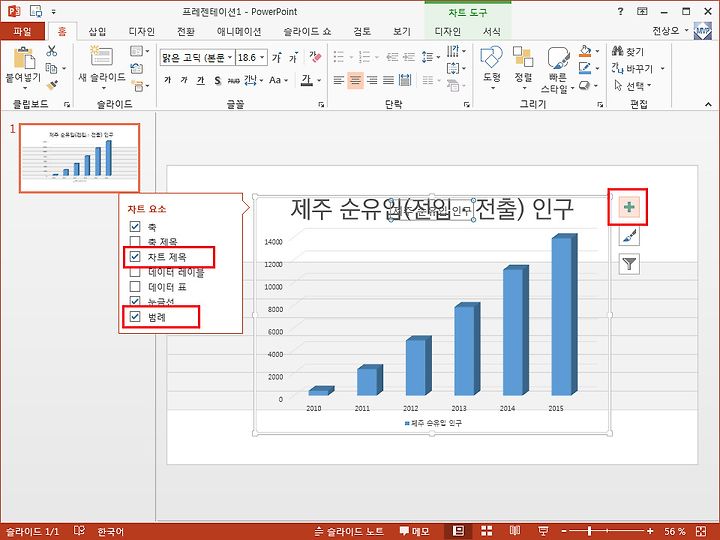Align text left

pos(338,80)
